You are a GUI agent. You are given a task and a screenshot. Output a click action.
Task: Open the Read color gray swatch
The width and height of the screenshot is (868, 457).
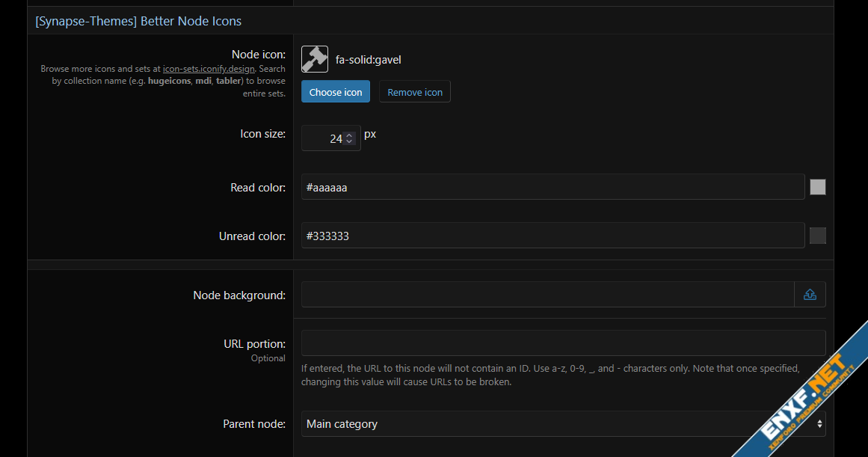tap(818, 188)
